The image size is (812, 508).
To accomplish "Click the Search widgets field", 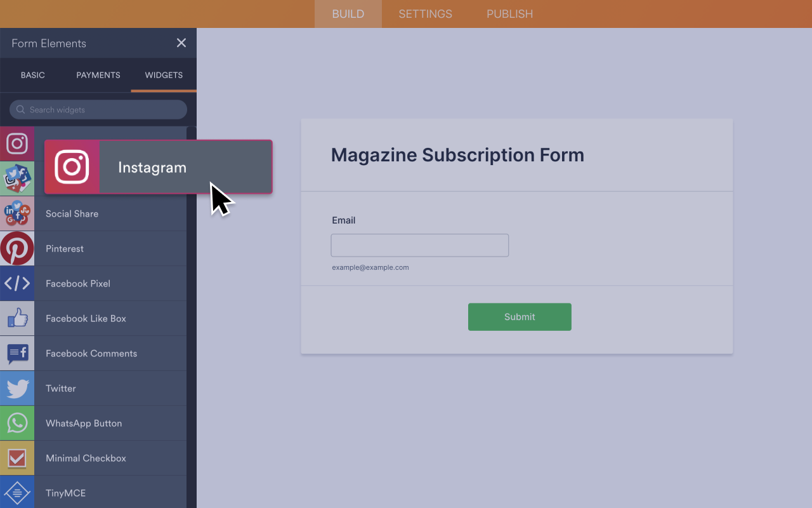I will (x=98, y=109).
